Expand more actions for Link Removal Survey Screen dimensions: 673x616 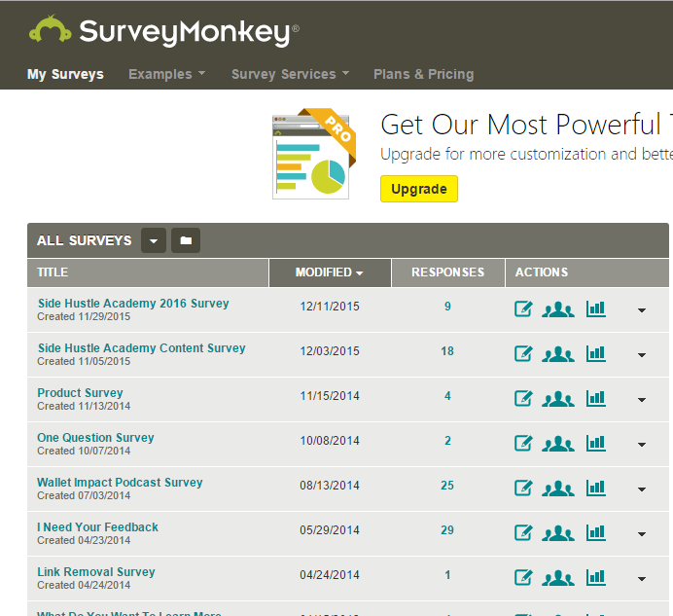[642, 579]
